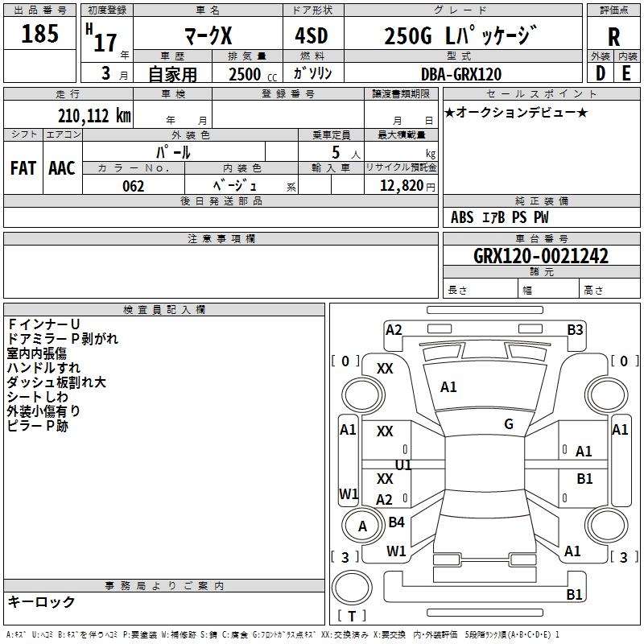Click the lot number 185
Image resolution: width=644 pixels, height=644 pixels.
39,33
